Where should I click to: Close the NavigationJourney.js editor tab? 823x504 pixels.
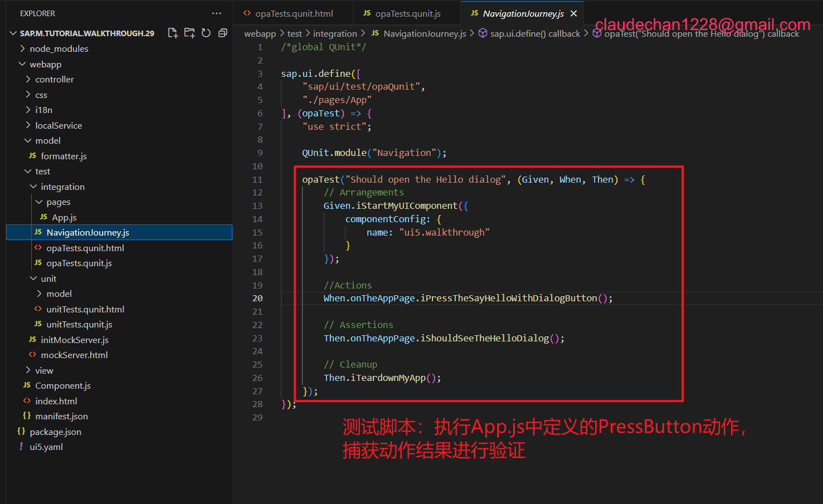pos(573,13)
